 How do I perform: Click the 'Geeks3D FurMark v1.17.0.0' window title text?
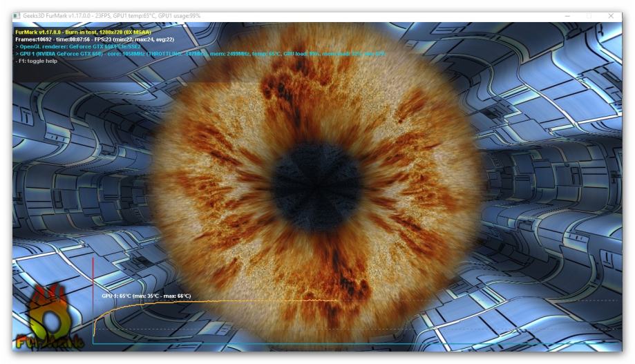(112, 16)
